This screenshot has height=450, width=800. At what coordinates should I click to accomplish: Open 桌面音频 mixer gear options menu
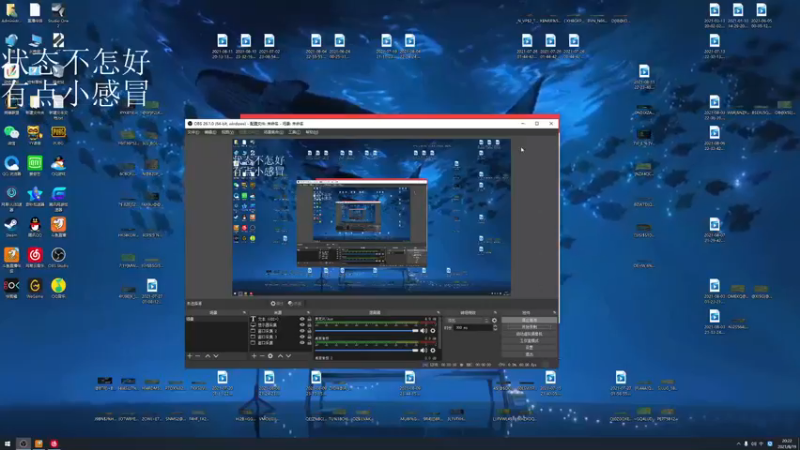(x=433, y=350)
